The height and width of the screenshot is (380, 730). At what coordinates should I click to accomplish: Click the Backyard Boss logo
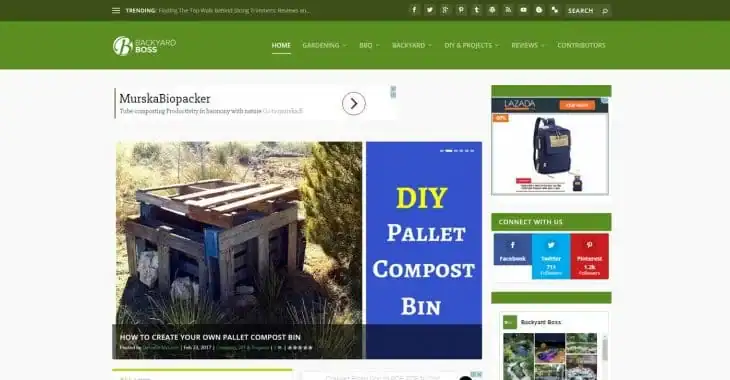[144, 46]
